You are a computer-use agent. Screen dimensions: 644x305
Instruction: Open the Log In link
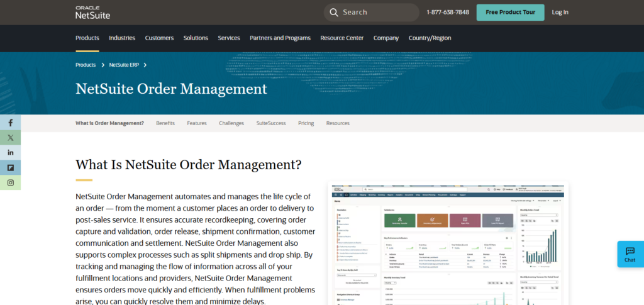(x=560, y=13)
